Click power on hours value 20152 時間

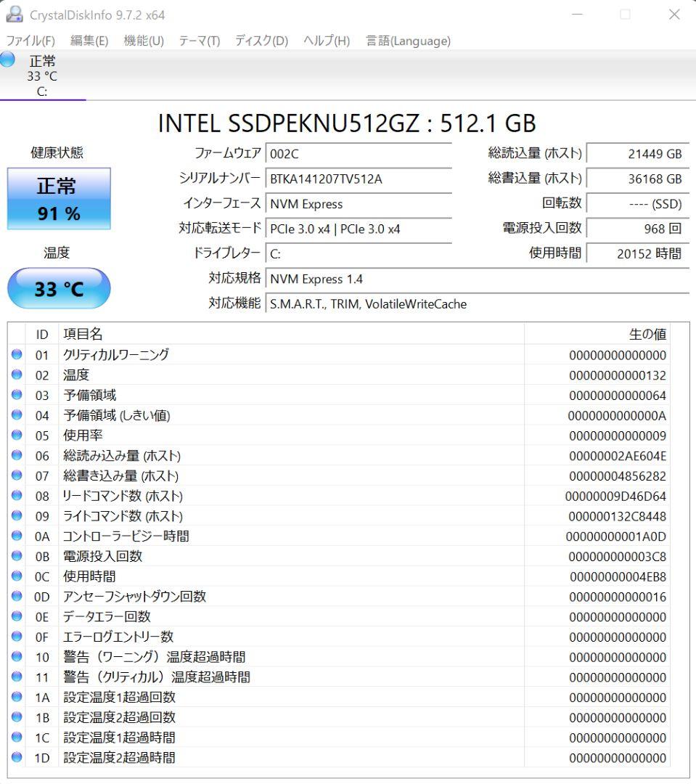tap(638, 254)
